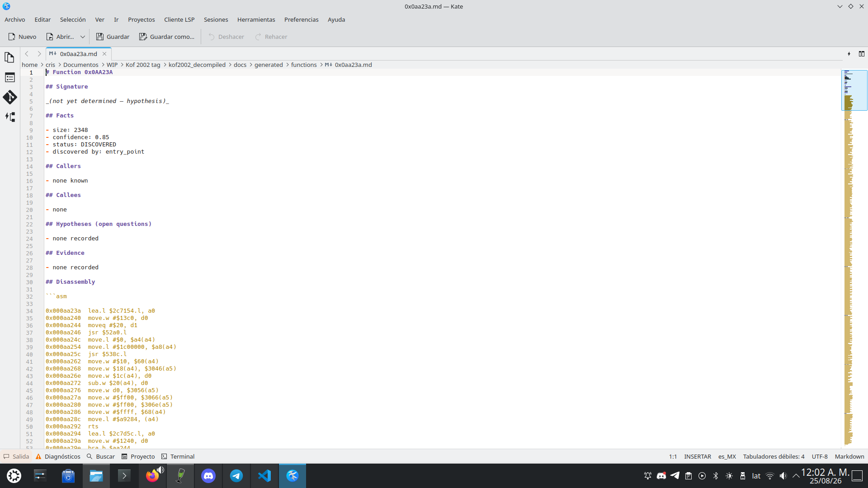Screen dimensions: 868x488
Task: Click the minimap scrollbar on the right
Action: click(x=854, y=258)
